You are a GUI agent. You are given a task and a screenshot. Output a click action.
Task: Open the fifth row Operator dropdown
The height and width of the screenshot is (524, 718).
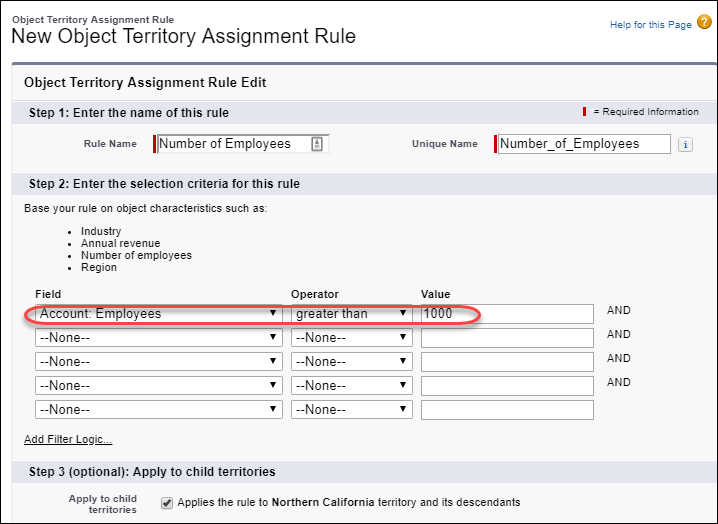(x=352, y=409)
